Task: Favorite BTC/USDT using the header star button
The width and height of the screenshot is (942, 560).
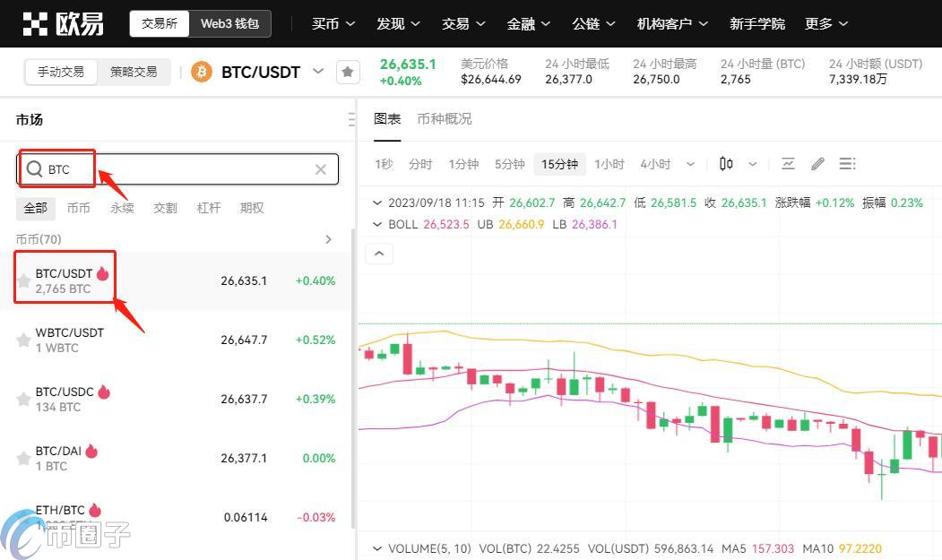Action: (348, 72)
